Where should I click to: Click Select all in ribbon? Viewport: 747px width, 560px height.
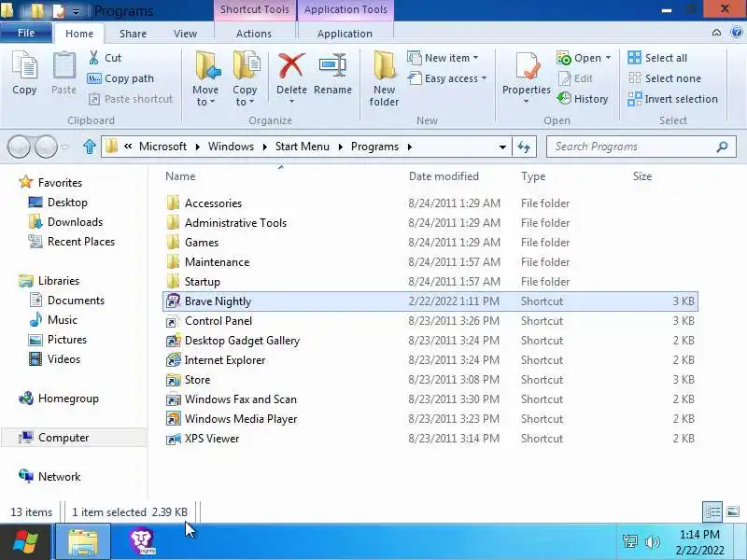tap(658, 58)
